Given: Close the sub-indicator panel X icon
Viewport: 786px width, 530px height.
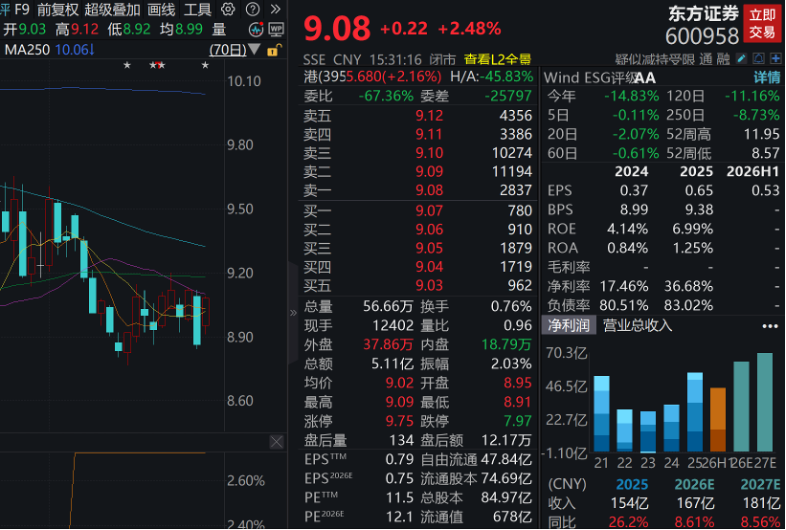Looking at the screenshot, I should [276, 442].
